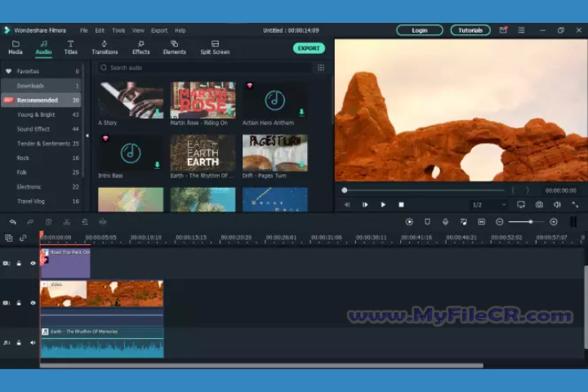
Task: Toggle visibility eye of video track 2
Action: point(33,263)
